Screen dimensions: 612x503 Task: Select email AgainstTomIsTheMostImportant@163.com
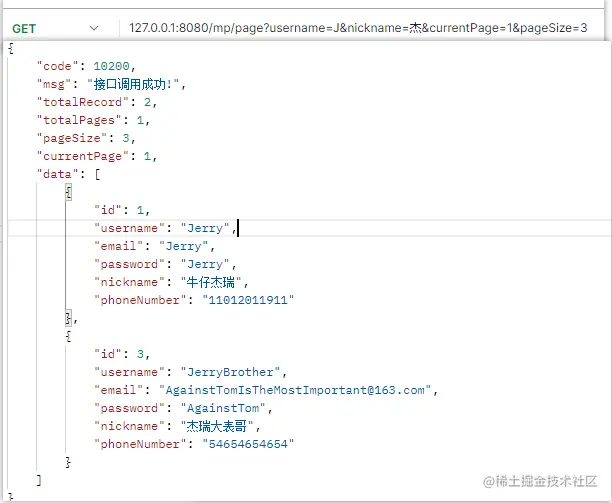[x=295, y=390]
